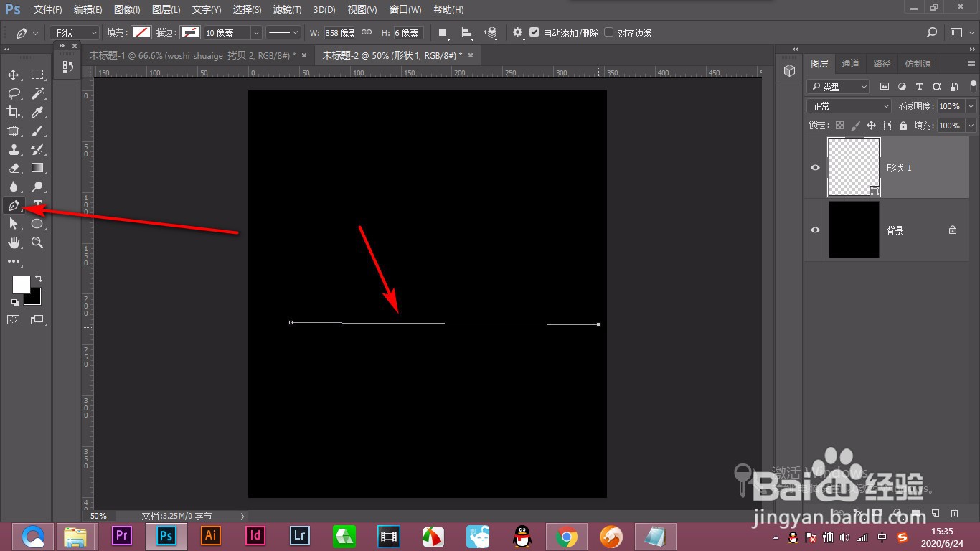Open stroke width 10 像素 dropdown

257,33
